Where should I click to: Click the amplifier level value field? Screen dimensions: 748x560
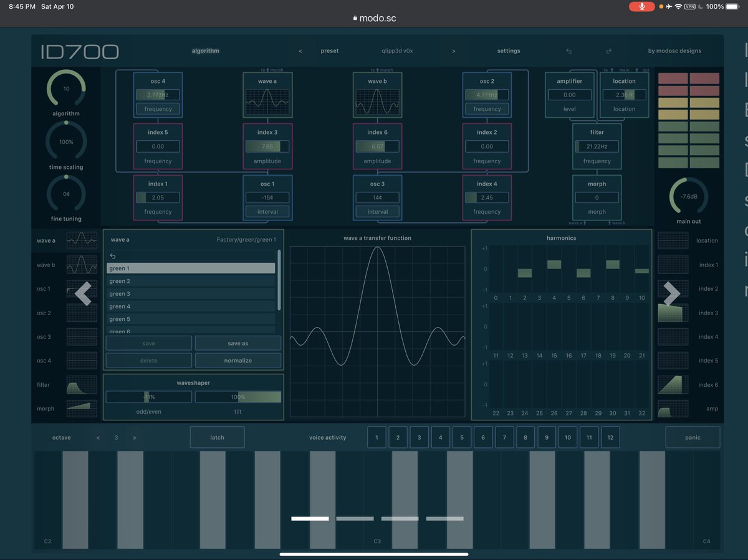coord(569,95)
